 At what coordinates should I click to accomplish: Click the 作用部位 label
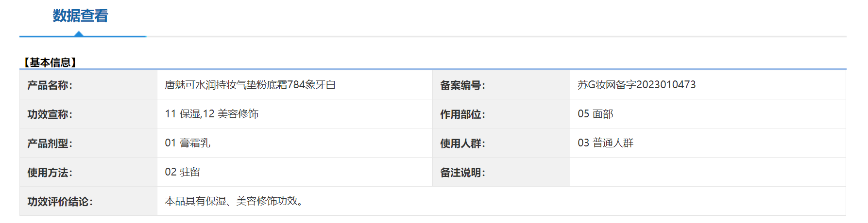pos(463,114)
